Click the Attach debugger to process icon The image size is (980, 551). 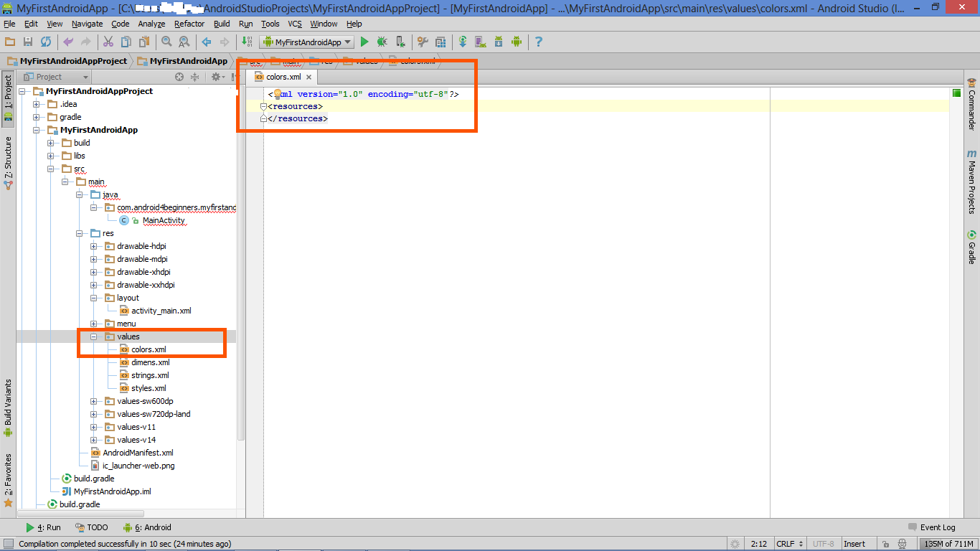click(x=400, y=42)
